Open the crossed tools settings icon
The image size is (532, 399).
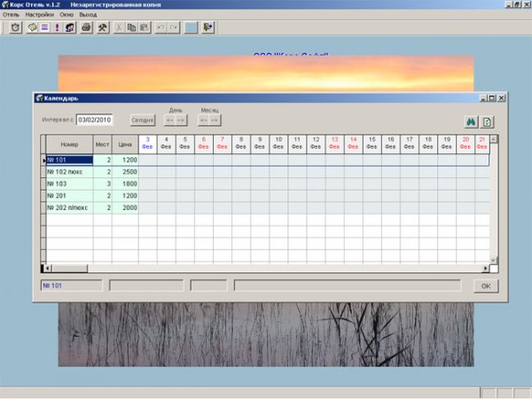click(102, 27)
